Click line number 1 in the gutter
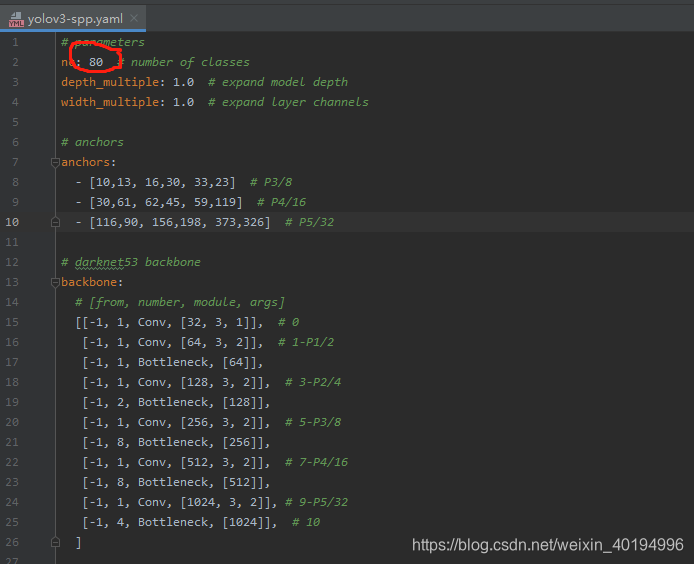 point(15,42)
